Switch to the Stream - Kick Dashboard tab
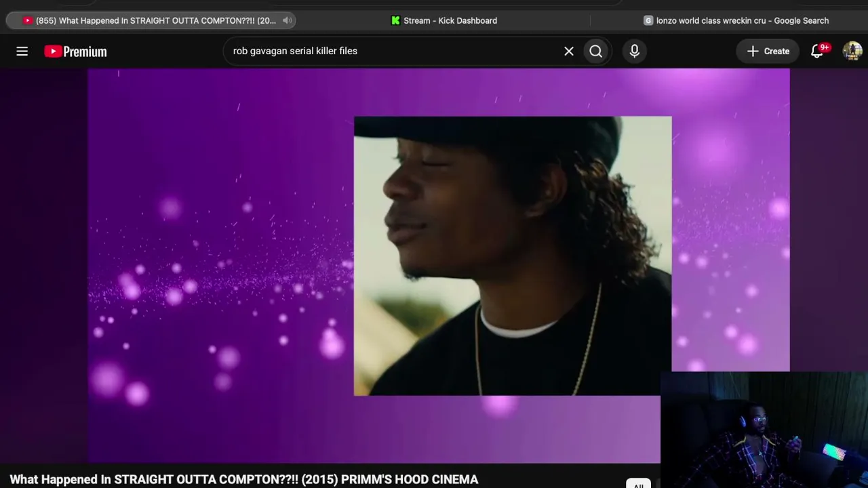Screen dimensions: 868x488 pos(444,20)
